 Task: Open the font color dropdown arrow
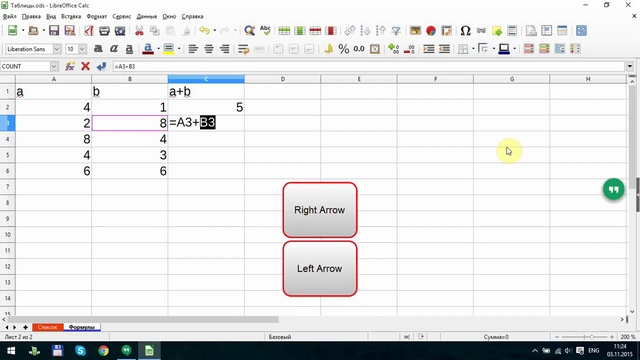(158, 49)
